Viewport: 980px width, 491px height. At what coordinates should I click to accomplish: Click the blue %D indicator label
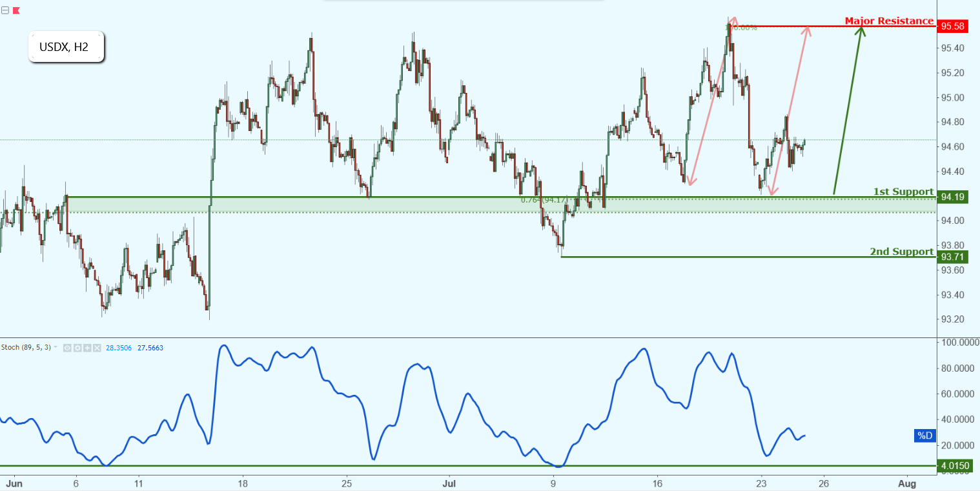point(925,436)
